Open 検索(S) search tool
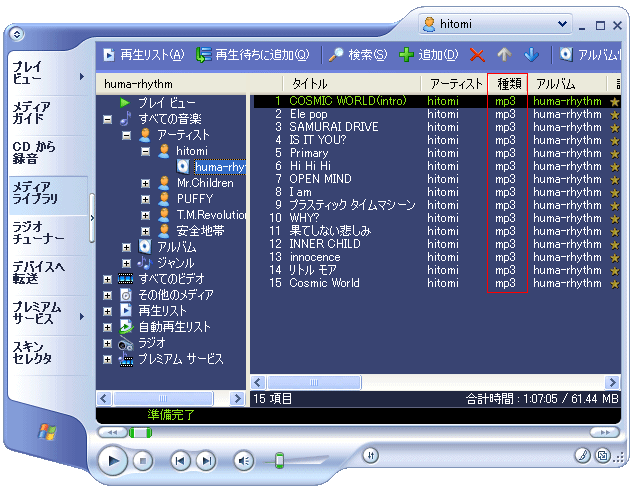This screenshot has height=490, width=634. [x=358, y=55]
